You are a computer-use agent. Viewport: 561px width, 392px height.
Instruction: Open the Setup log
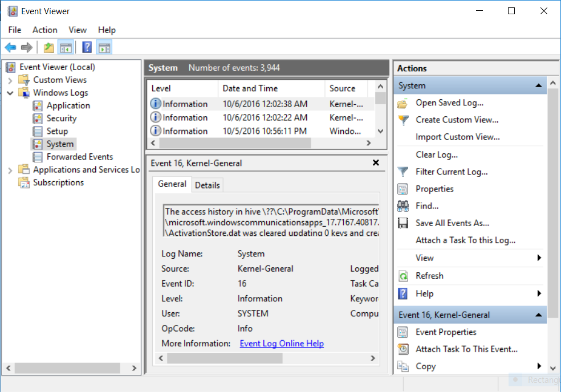coord(57,131)
